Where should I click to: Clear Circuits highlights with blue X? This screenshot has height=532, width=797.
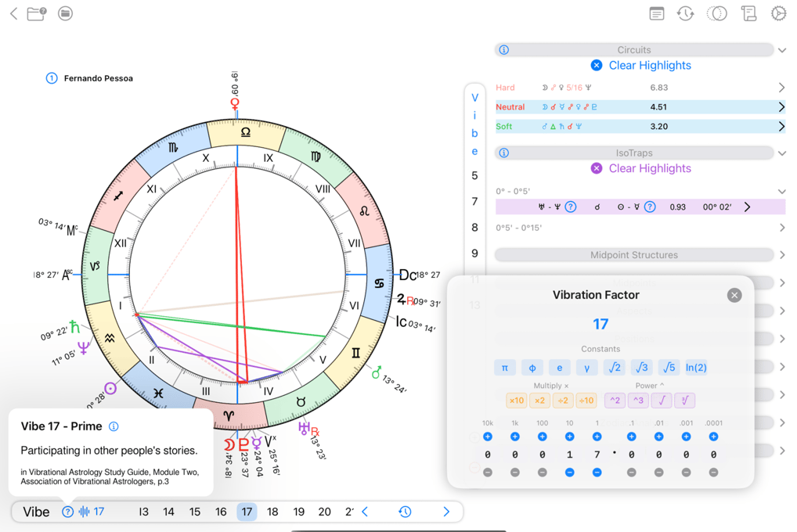[x=597, y=65]
